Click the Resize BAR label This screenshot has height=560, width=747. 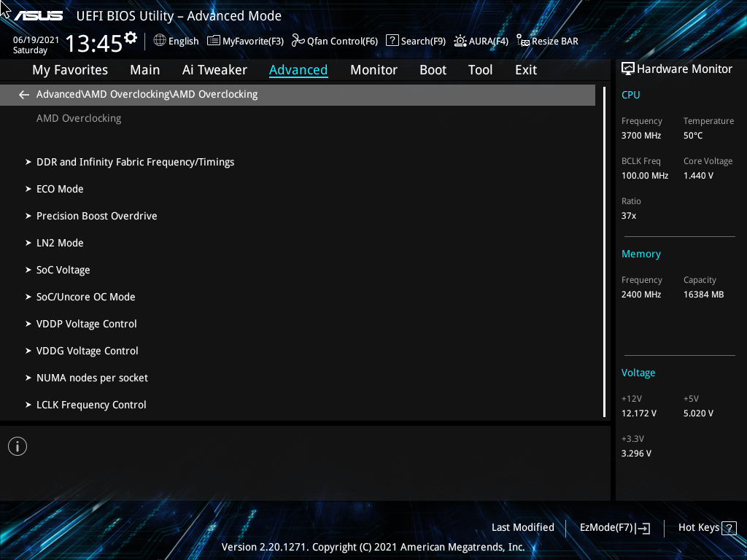click(555, 42)
